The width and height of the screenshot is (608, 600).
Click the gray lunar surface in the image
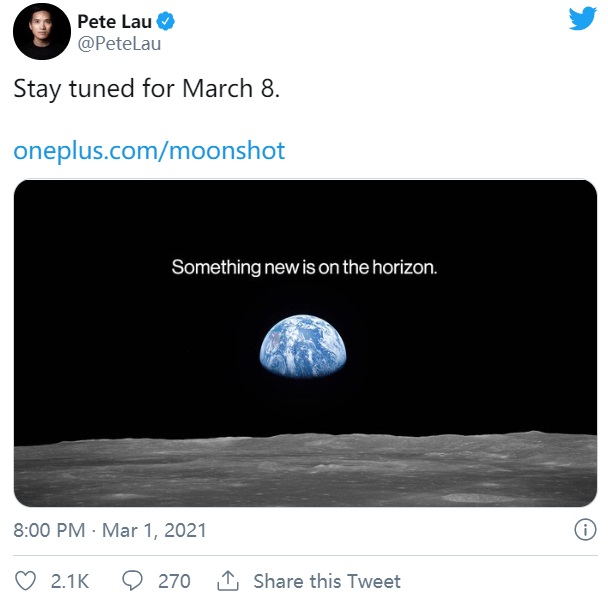(x=305, y=471)
